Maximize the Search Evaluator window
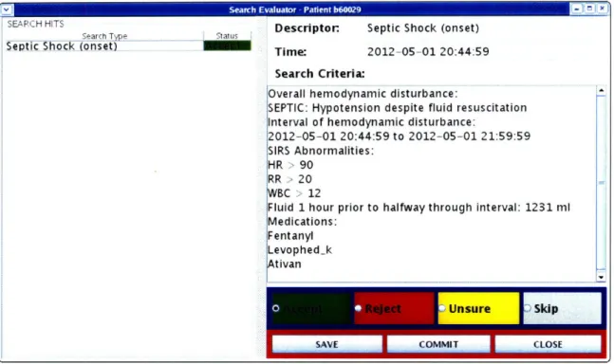 pyautogui.click(x=589, y=9)
